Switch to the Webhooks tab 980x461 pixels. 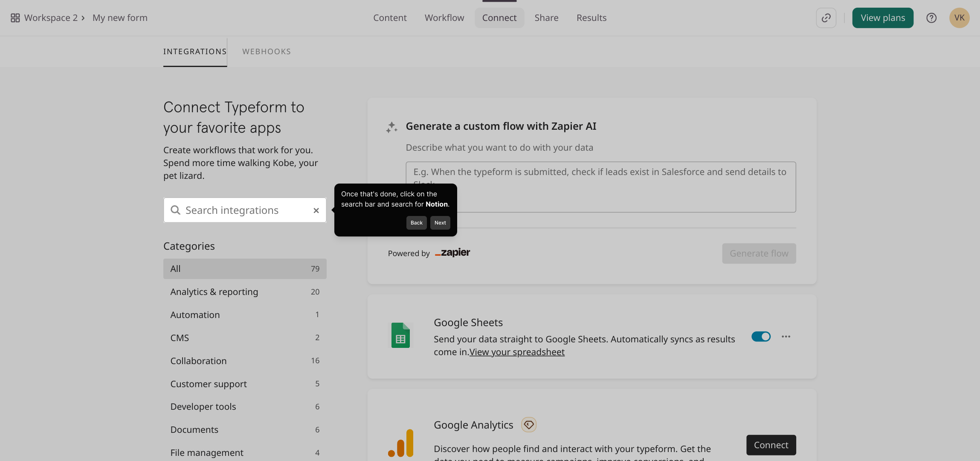[x=267, y=52]
